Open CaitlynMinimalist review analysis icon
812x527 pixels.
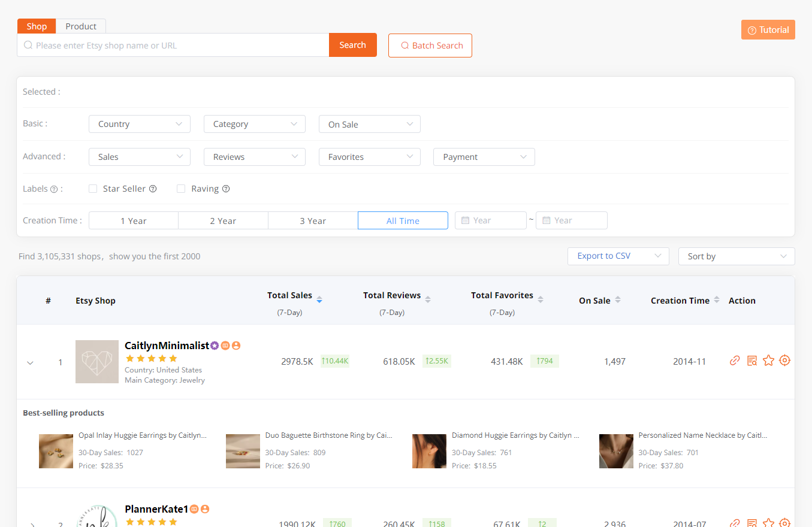751,361
